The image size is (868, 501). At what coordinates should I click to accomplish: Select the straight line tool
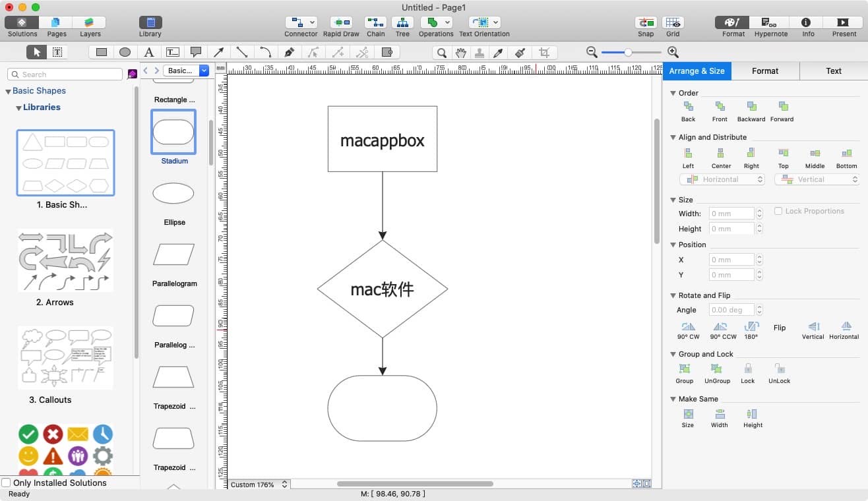242,52
